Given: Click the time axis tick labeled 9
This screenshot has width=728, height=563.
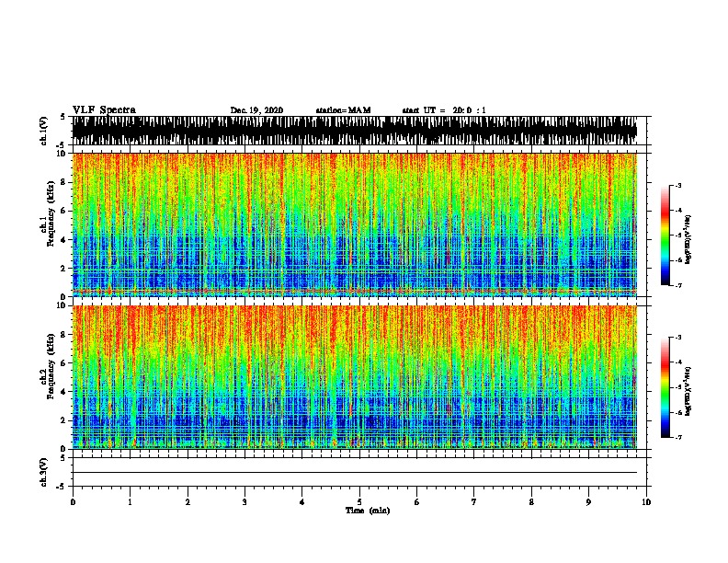Looking at the screenshot, I should point(588,502).
